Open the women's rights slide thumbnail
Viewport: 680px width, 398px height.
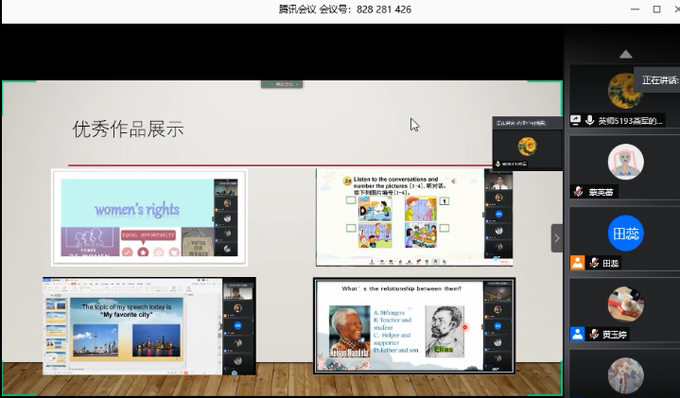click(149, 217)
